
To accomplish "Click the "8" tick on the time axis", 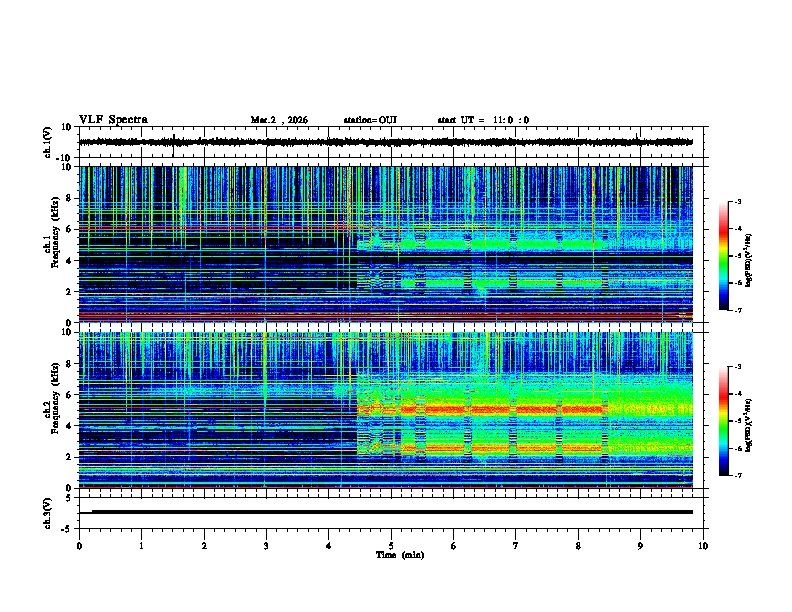I will click(x=578, y=546).
